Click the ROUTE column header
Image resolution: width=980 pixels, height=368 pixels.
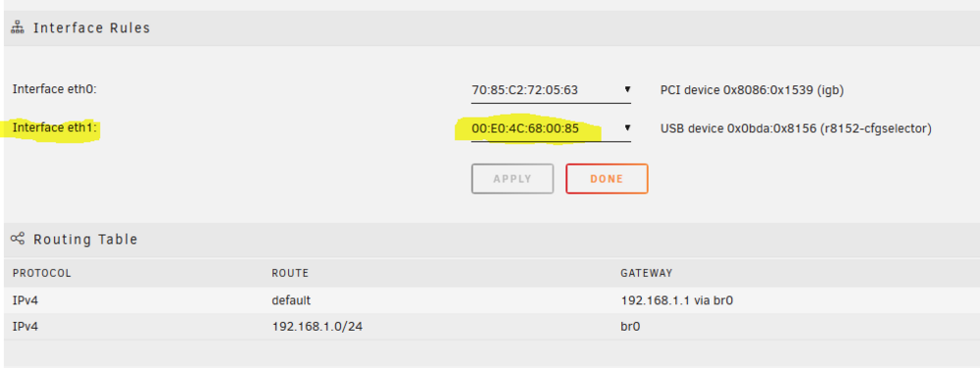(x=290, y=273)
